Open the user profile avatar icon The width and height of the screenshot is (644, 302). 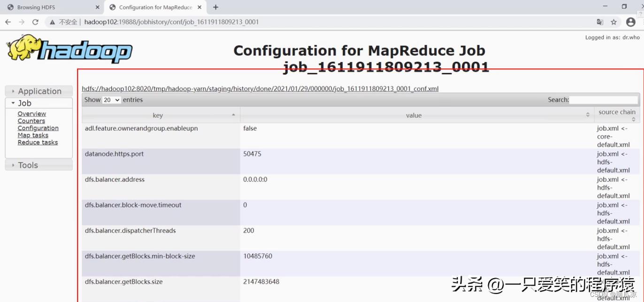coord(630,22)
